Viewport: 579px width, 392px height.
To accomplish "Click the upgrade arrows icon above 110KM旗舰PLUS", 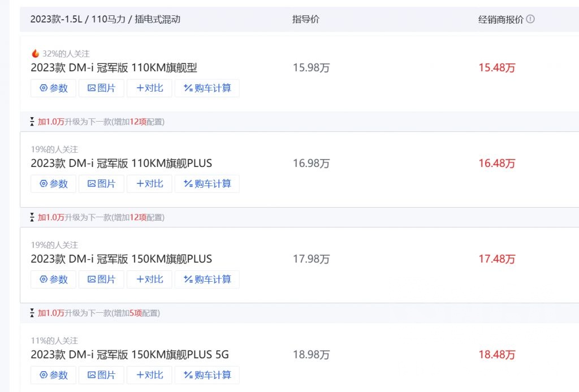I will pos(32,122).
